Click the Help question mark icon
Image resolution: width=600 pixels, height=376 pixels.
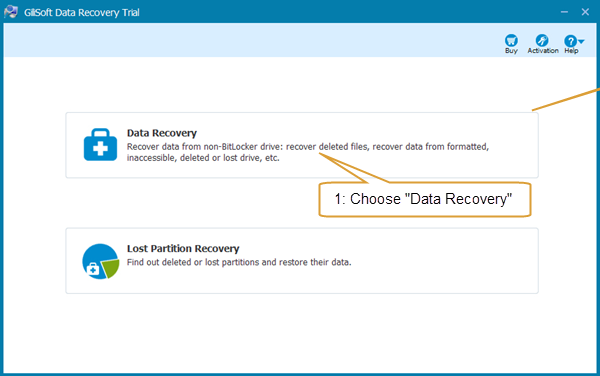pyautogui.click(x=570, y=41)
